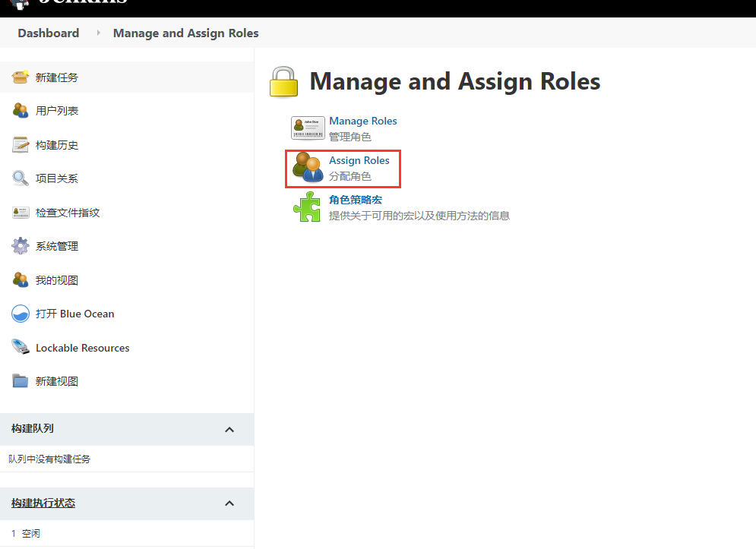Open 打开 Blue Ocean link
The height and width of the screenshot is (549, 756).
click(x=74, y=314)
